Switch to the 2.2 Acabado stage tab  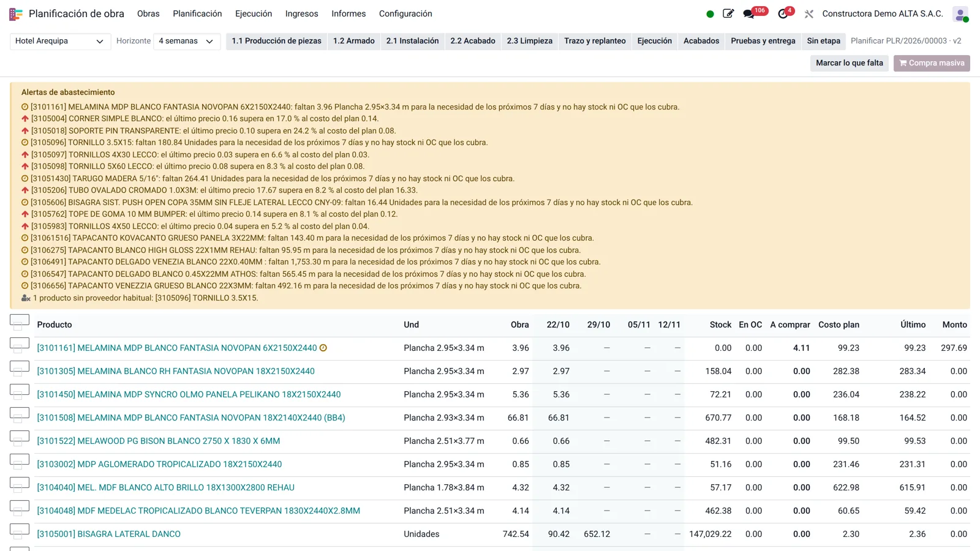(473, 41)
